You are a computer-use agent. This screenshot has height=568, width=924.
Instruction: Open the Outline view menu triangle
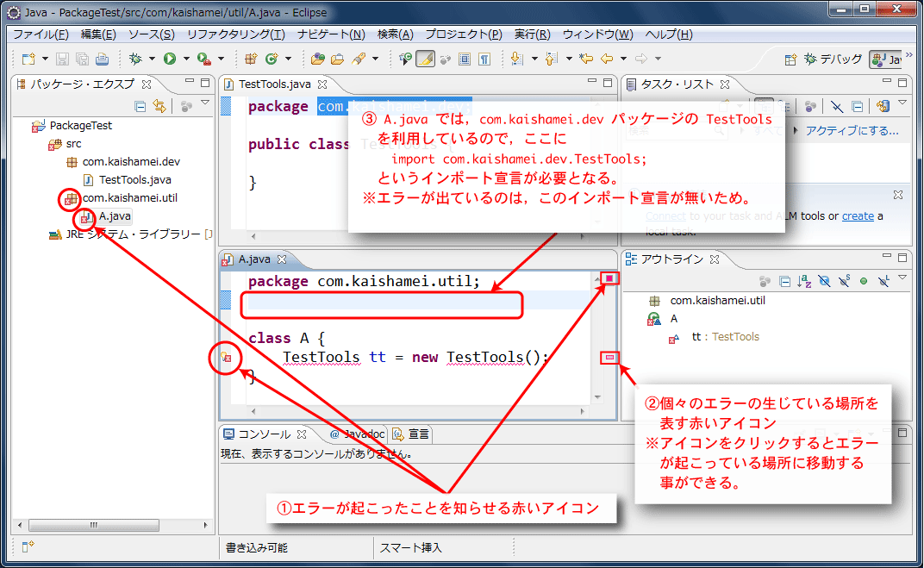[x=902, y=278]
